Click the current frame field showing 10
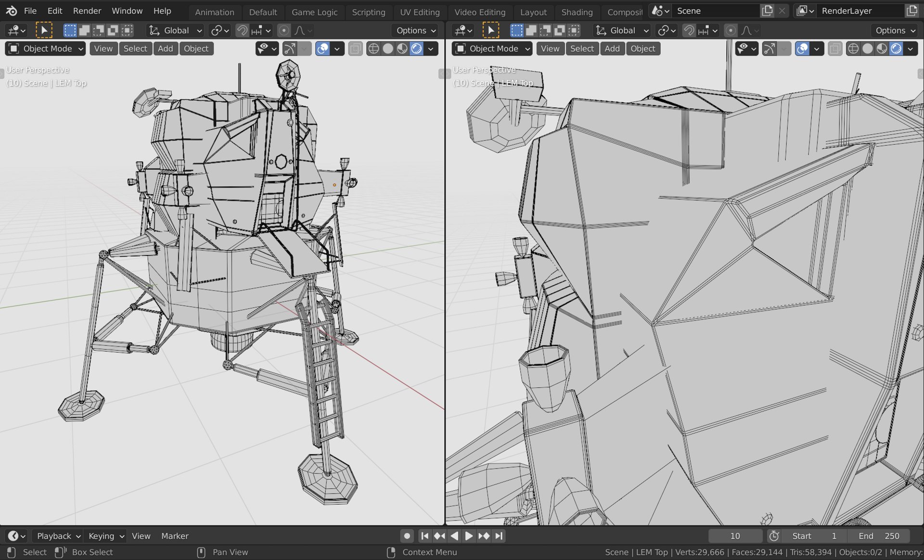The height and width of the screenshot is (560, 924). point(735,535)
